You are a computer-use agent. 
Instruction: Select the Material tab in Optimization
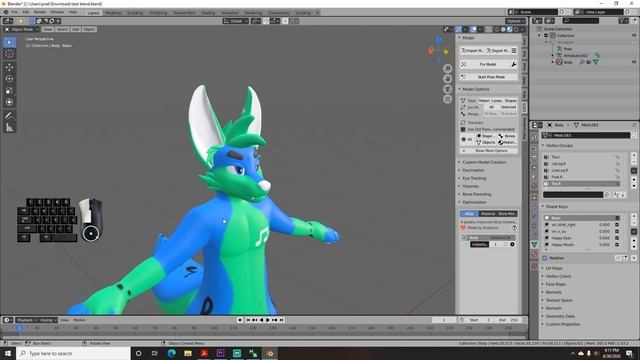[x=488, y=214]
